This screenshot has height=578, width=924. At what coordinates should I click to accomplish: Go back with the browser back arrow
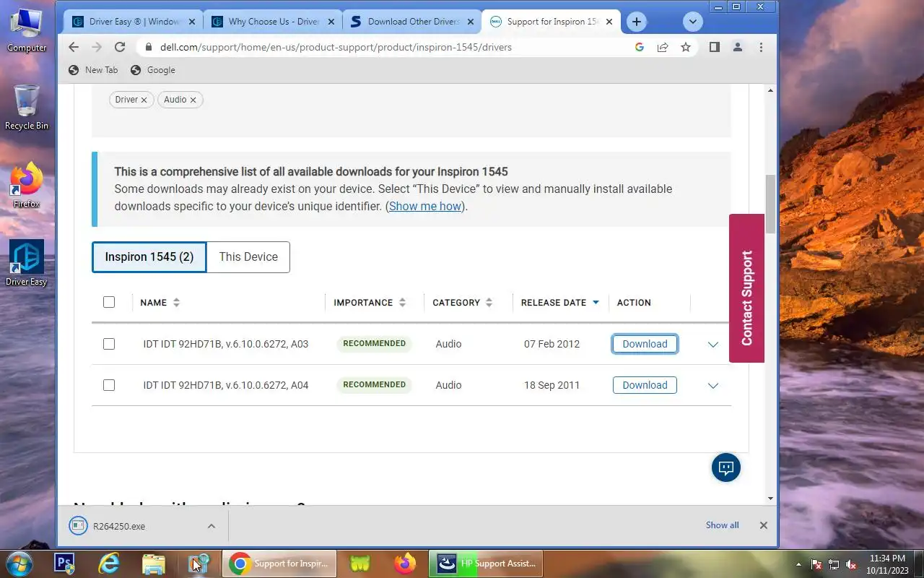click(74, 47)
